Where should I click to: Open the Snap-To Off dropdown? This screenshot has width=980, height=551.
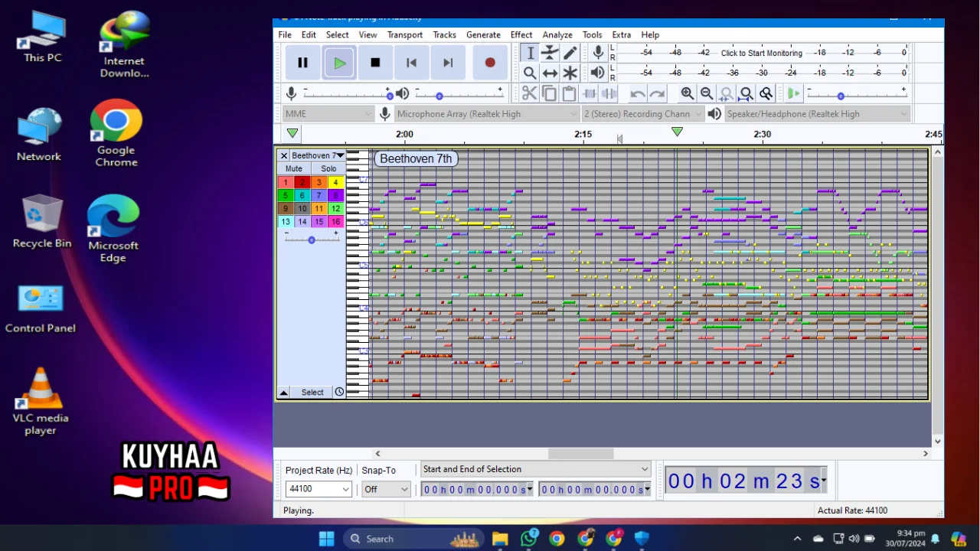coord(386,489)
